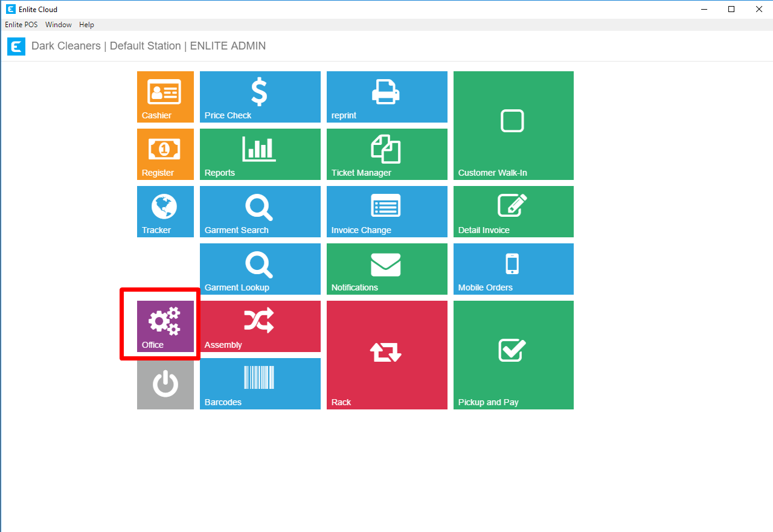Open the Reports chart tile
This screenshot has width=773, height=532.
(x=260, y=154)
